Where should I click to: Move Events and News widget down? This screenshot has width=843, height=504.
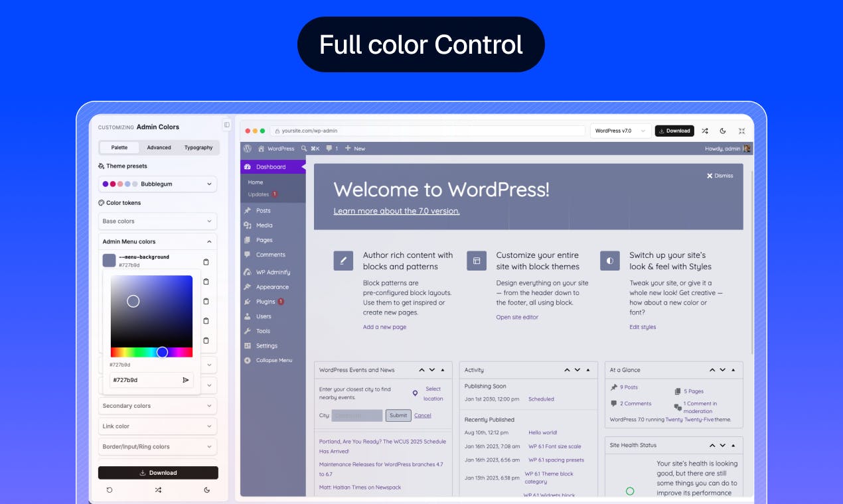click(x=432, y=370)
